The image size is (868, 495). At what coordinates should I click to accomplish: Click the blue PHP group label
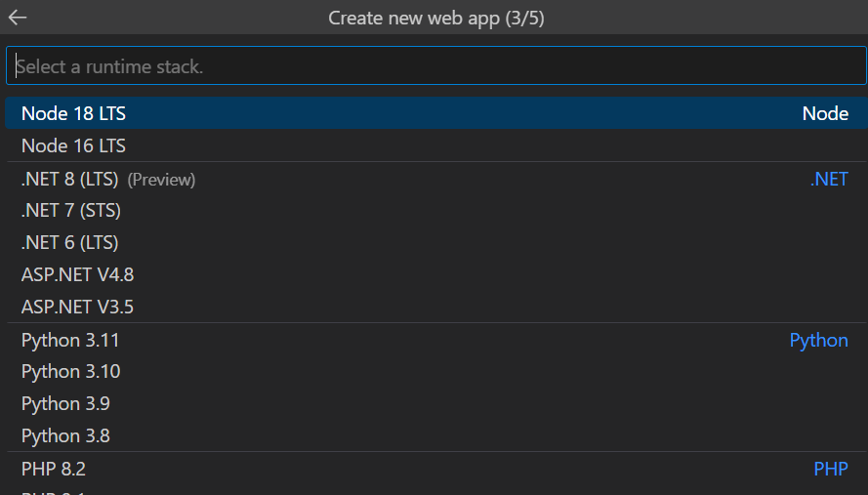point(831,469)
